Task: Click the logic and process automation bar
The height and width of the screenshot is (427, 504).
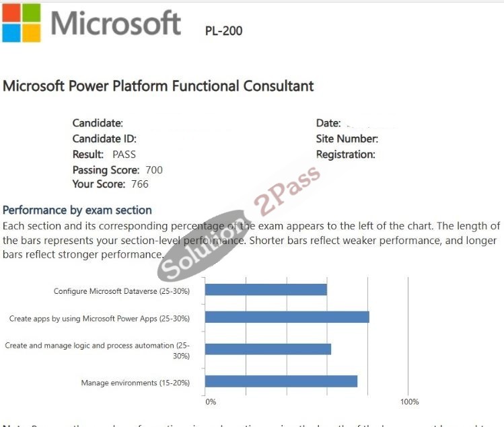Action: click(268, 349)
